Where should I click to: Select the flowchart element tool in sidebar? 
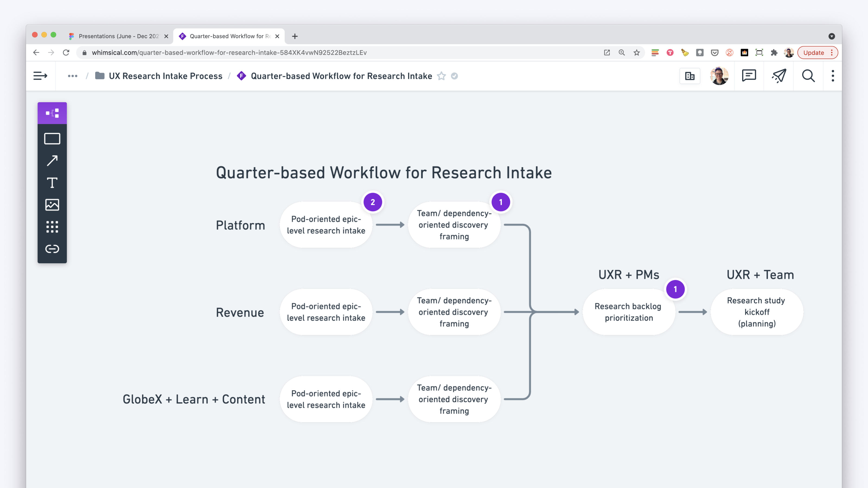click(52, 113)
